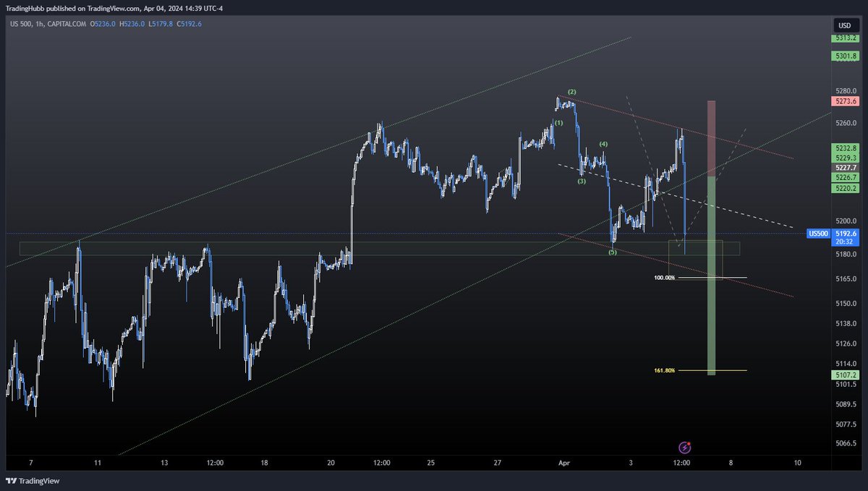This screenshot has width=868, height=491.
Task: Click the 8 date label on time axis
Action: point(730,463)
